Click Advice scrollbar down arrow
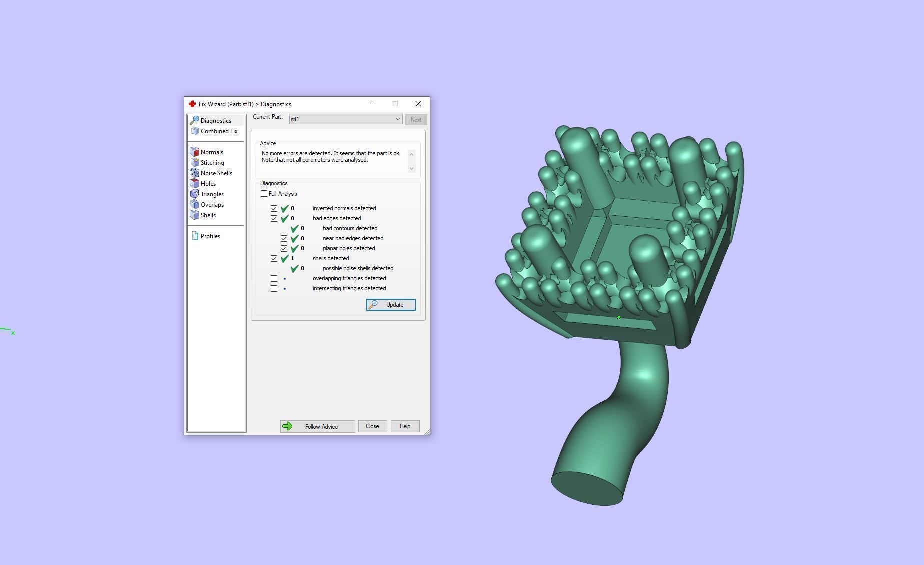The height and width of the screenshot is (565, 924). (411, 169)
